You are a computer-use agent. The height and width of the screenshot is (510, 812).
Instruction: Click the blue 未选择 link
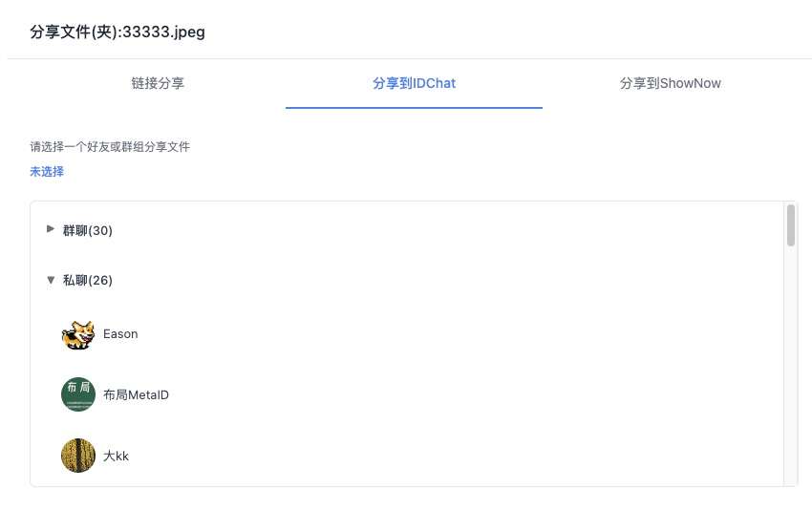point(47,172)
